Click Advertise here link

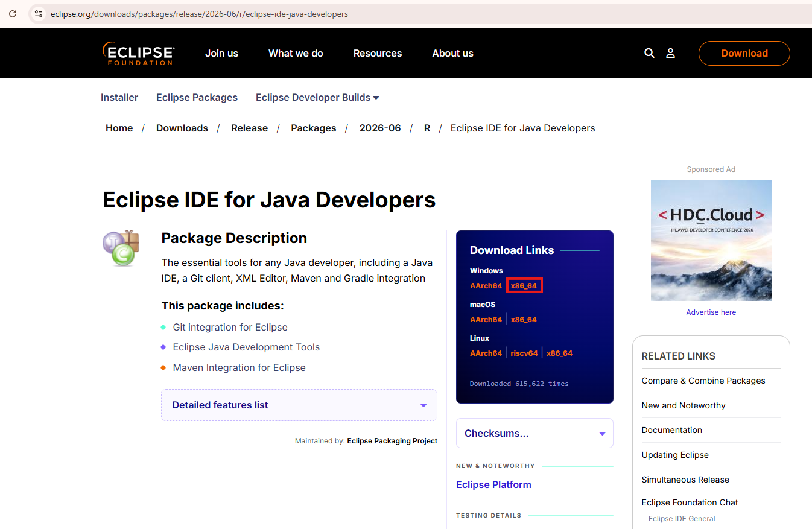(x=711, y=312)
